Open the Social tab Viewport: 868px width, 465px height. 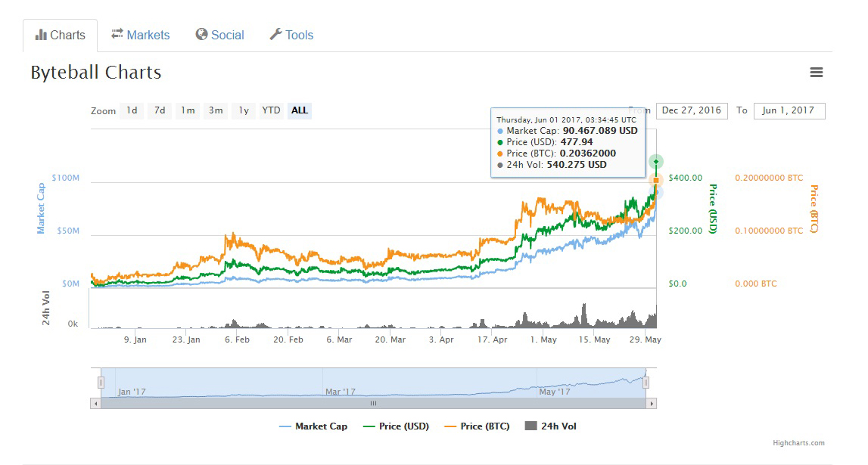[219, 35]
